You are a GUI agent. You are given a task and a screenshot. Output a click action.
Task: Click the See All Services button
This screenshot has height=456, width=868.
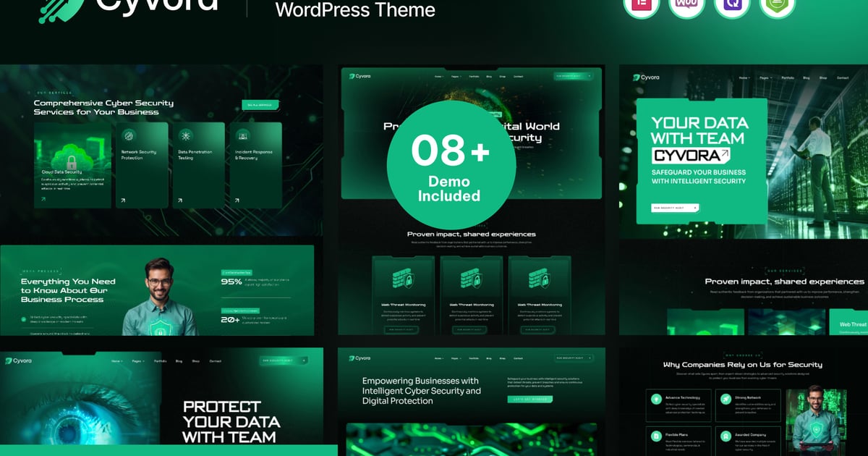(x=260, y=105)
